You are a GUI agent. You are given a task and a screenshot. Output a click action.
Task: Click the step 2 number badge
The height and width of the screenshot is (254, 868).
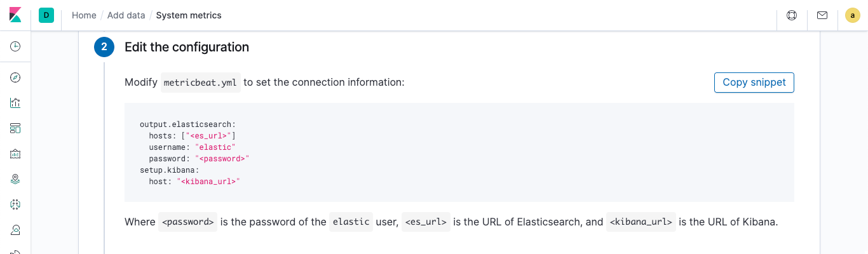(x=104, y=47)
